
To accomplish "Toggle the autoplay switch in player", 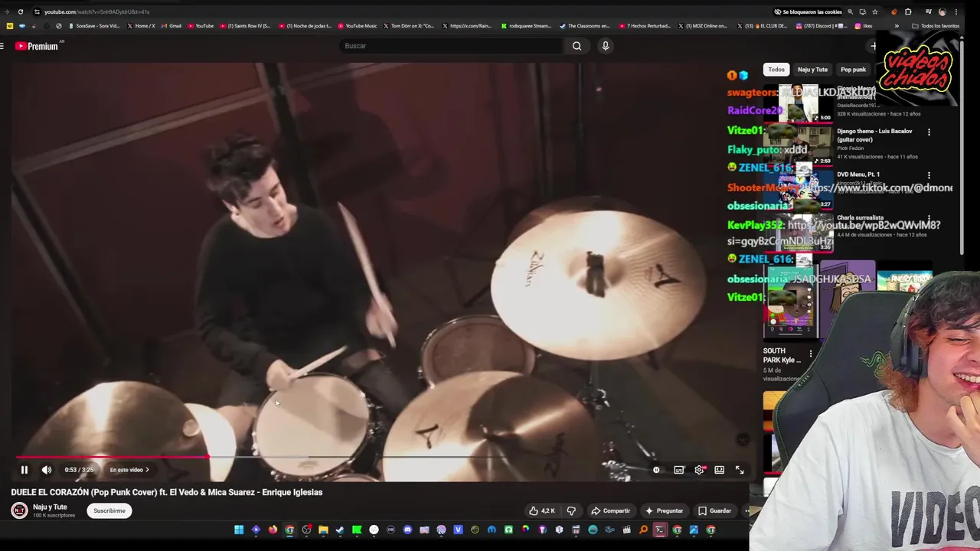I will pos(656,470).
